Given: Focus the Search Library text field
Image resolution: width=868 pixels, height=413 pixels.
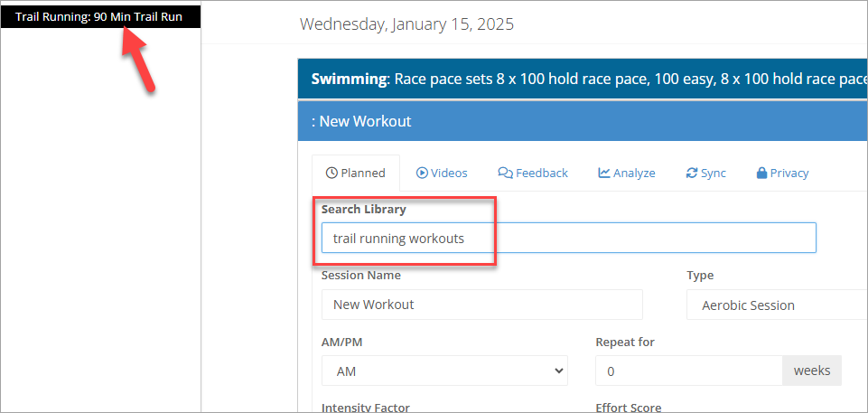Looking at the screenshot, I should click(568, 238).
